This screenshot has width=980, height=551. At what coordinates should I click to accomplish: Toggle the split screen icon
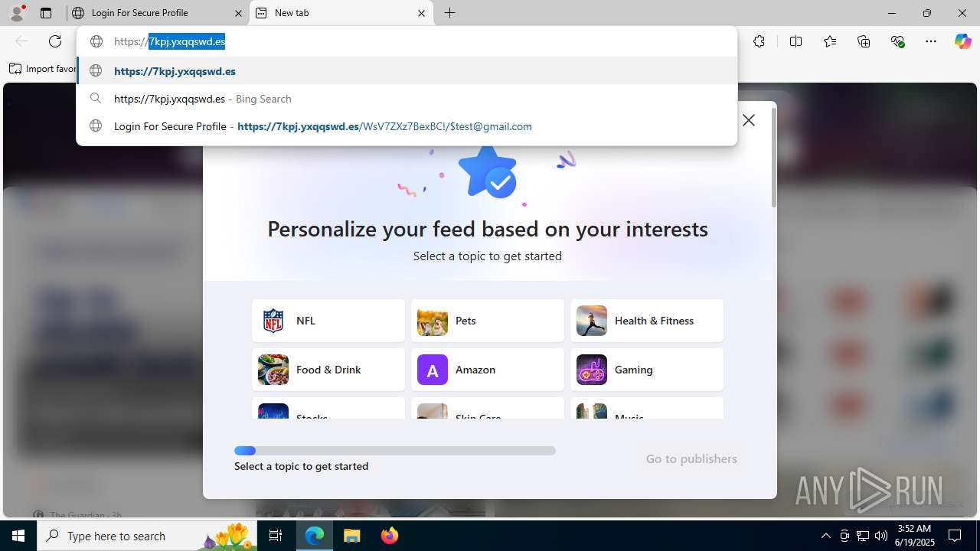[x=795, y=41]
